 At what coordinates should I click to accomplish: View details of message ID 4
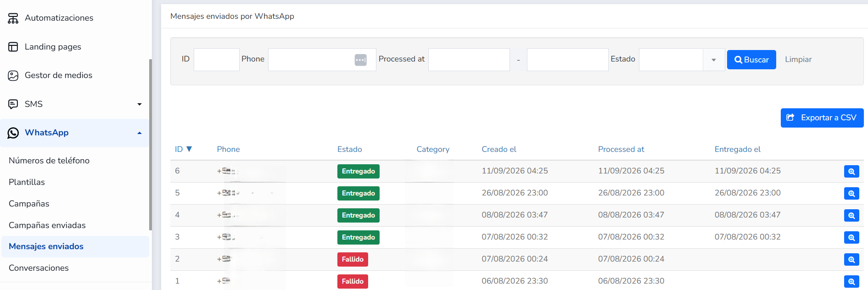[x=851, y=215]
